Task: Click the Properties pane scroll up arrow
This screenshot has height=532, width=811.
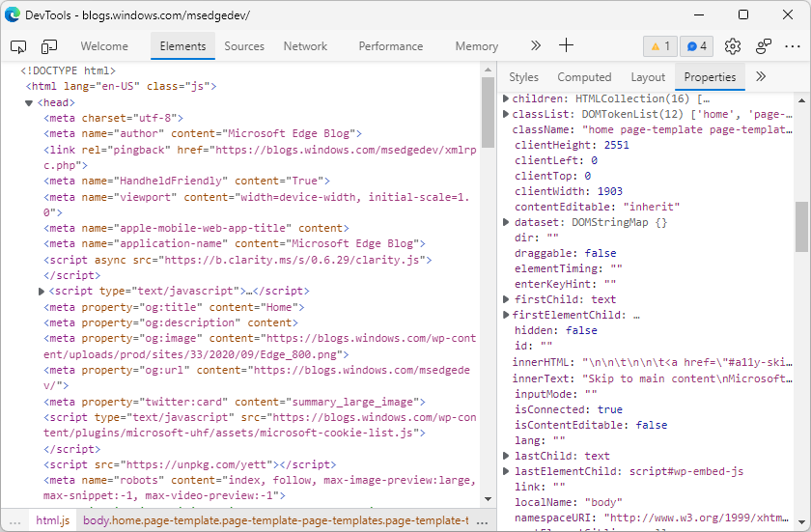Action: pos(801,100)
